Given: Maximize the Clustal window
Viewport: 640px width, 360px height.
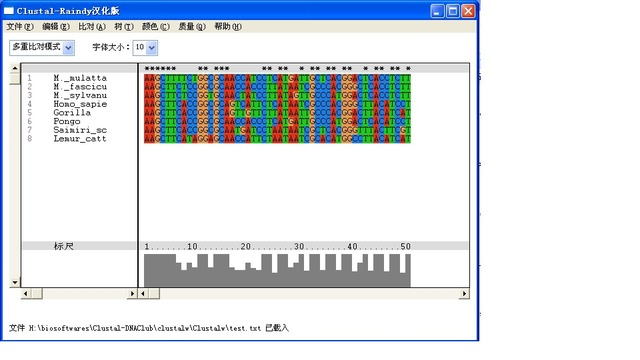Looking at the screenshot, I should click(x=453, y=11).
